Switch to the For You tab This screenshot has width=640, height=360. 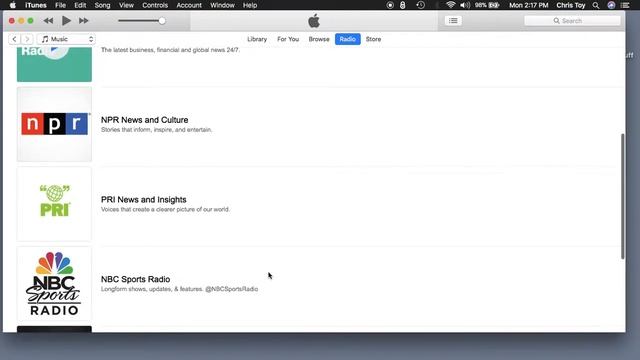[288, 39]
